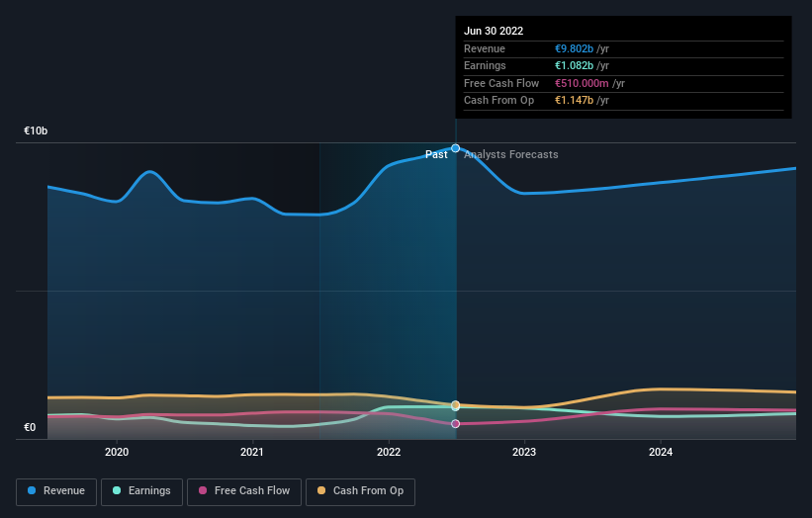Click the €0 y-axis label

click(30, 427)
